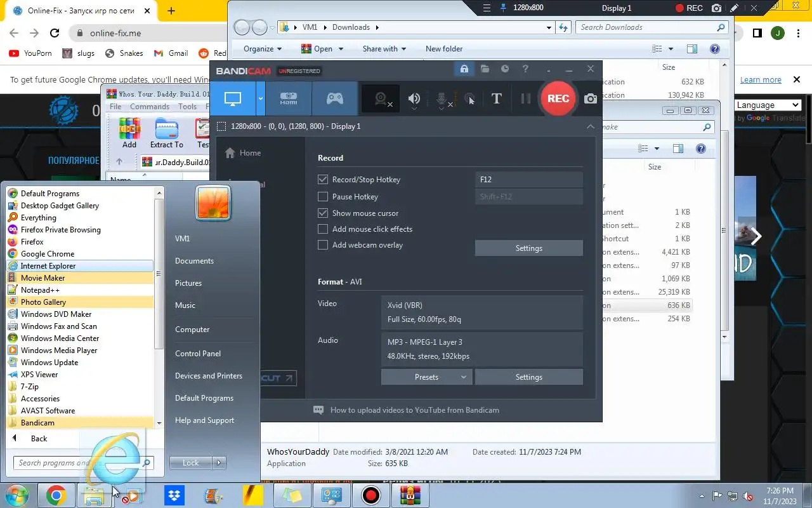Screen dimensions: 812x508
Task: Open the scheduled recording clock icon
Action: point(505,69)
